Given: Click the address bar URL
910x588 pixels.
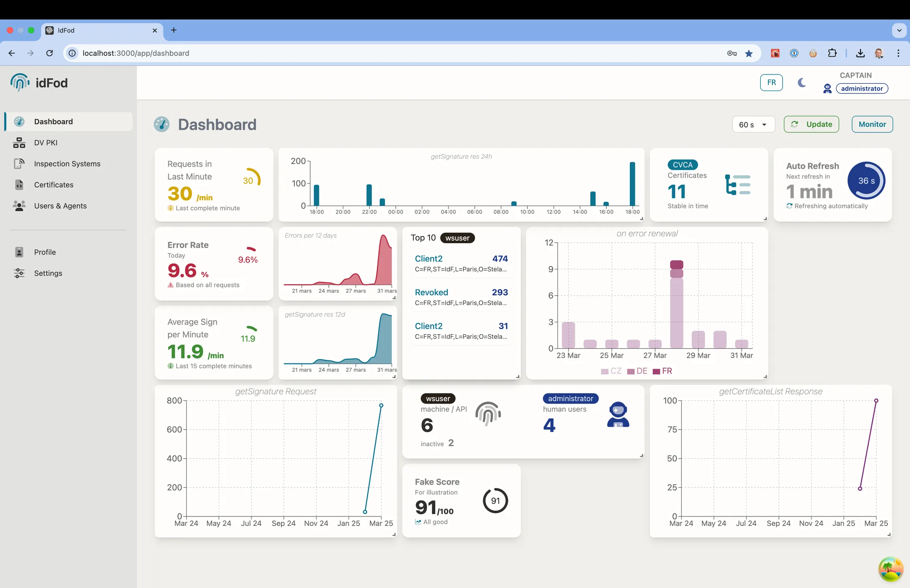Looking at the screenshot, I should pyautogui.click(x=136, y=53).
